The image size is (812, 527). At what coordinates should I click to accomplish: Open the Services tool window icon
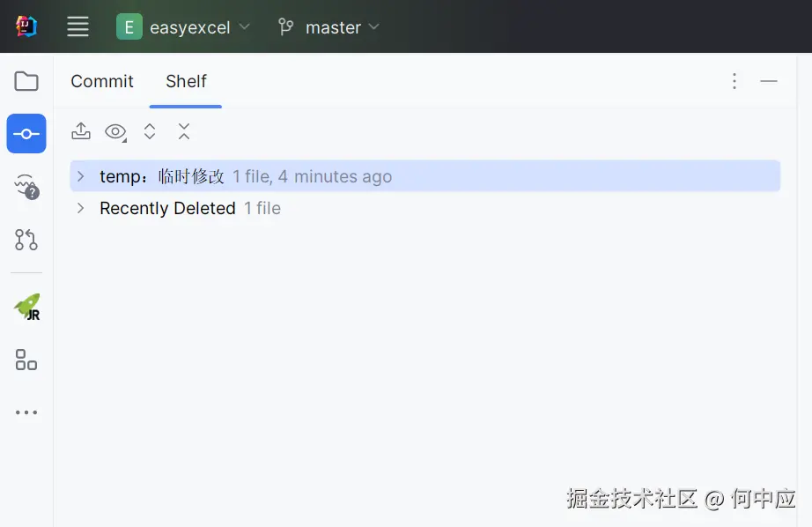coord(26,360)
